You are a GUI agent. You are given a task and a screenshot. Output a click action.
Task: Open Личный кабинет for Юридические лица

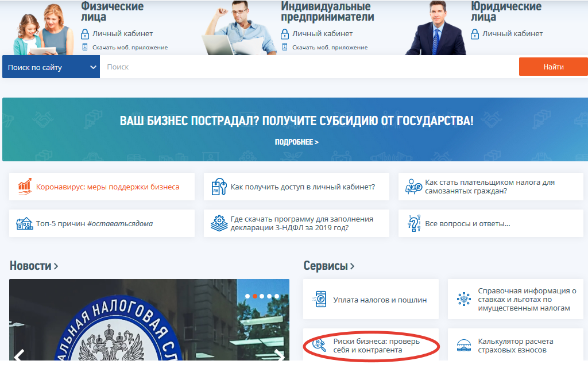pos(513,34)
